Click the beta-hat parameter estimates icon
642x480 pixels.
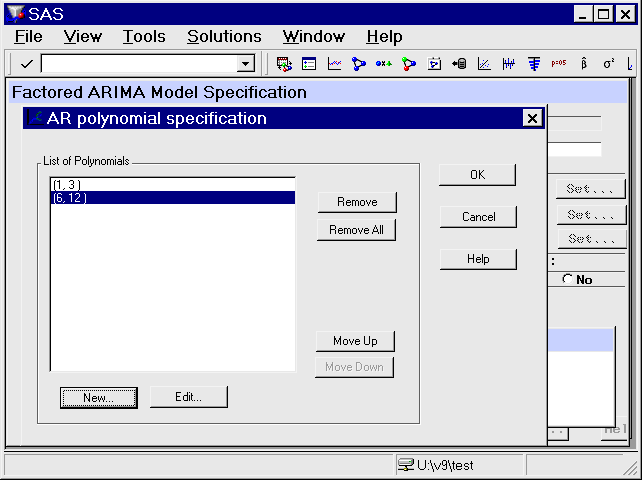coord(584,63)
